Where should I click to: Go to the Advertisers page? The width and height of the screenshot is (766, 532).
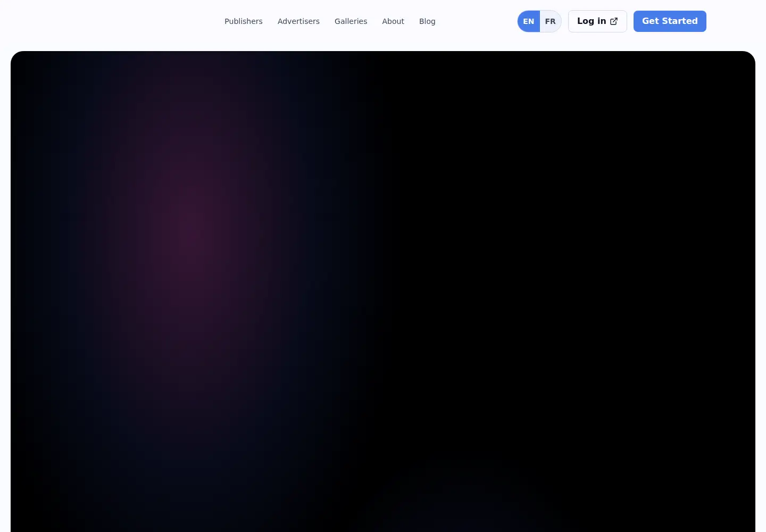[x=298, y=21]
